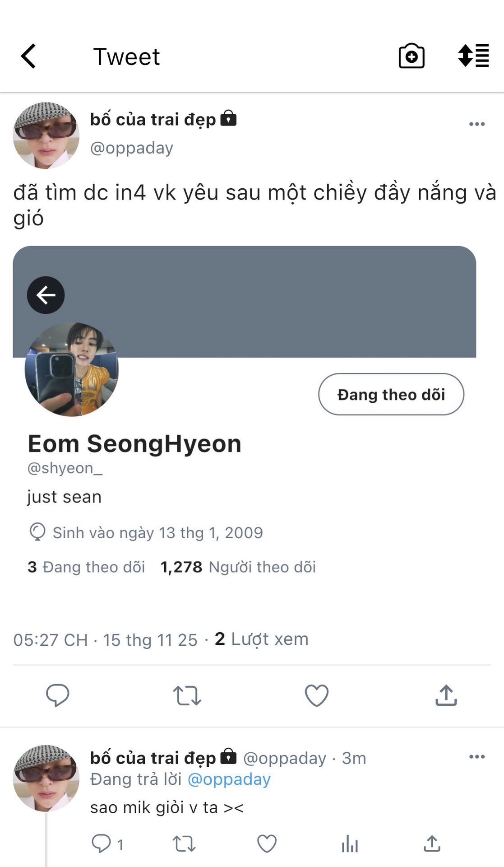Screen dimensions: 504x867
Task: Open the @oppaday mention link in reply
Action: point(229,779)
